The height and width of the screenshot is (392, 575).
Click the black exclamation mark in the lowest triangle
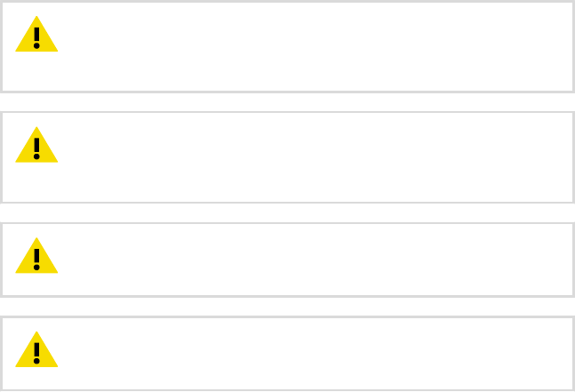tap(36, 353)
